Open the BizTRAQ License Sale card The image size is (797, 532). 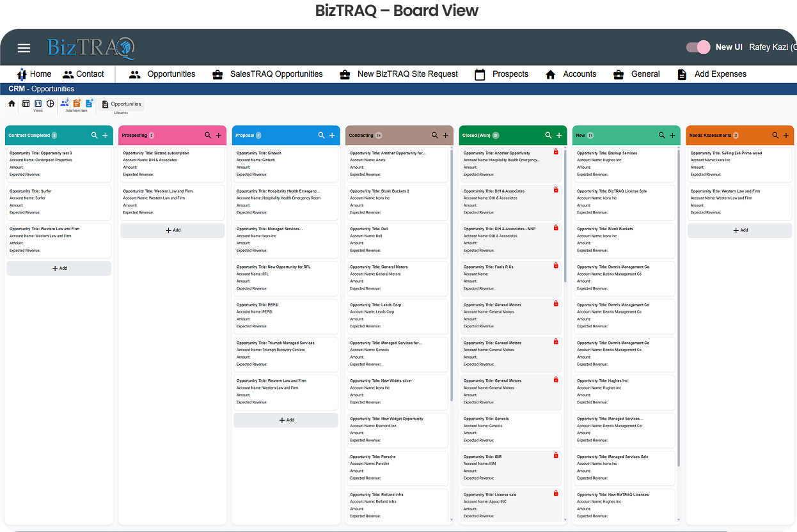coord(626,202)
